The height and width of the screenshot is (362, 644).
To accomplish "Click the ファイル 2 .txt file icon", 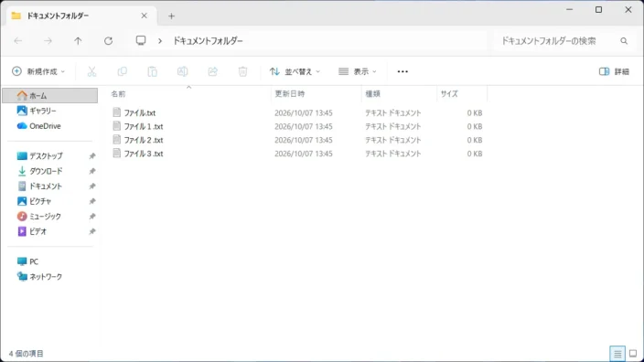I will 117,140.
